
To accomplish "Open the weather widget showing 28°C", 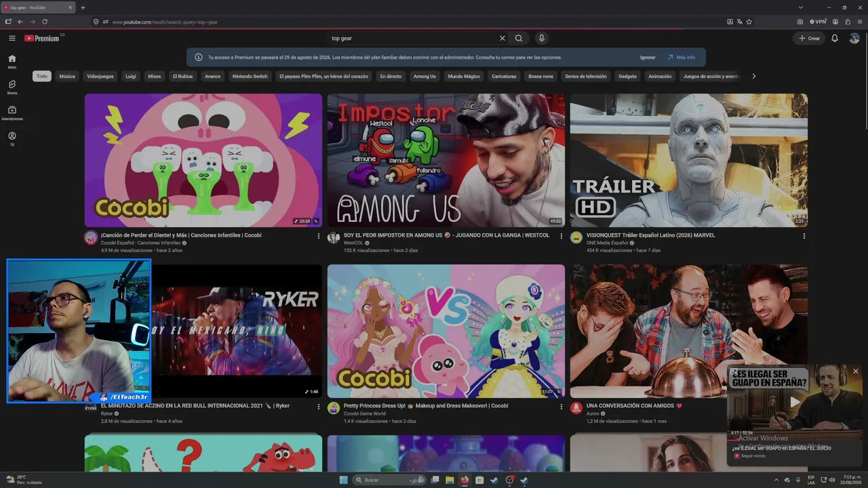I will [24, 480].
